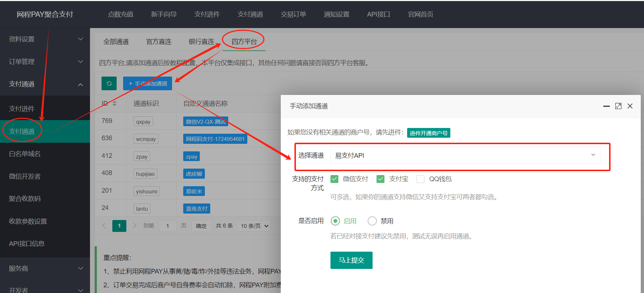Enable the QQ钱包 checkbox
The image size is (644, 293).
click(x=420, y=179)
